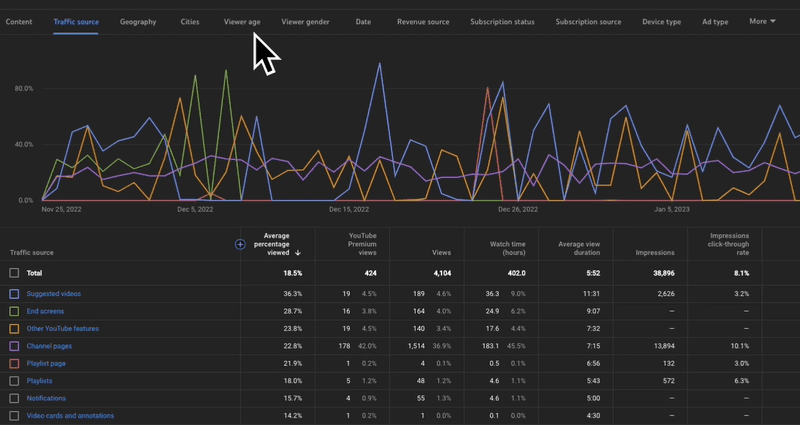Viewport: 800px width, 425px height.
Task: Enable the Notifications row checkbox
Action: [x=14, y=398]
